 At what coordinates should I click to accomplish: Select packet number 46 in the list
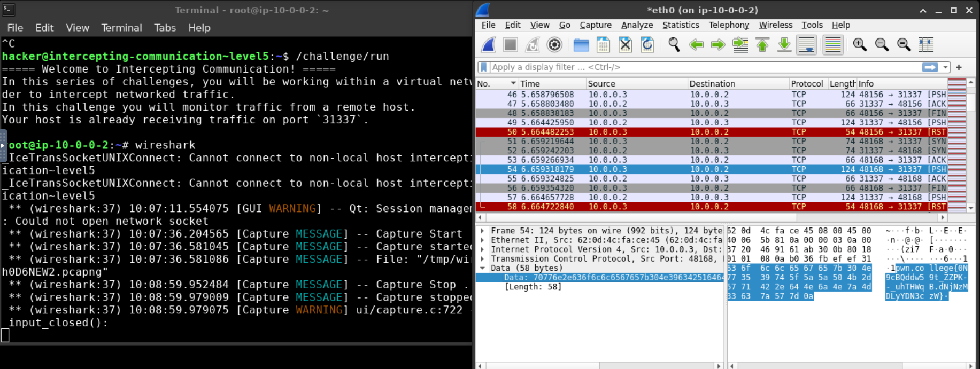pyautogui.click(x=711, y=95)
